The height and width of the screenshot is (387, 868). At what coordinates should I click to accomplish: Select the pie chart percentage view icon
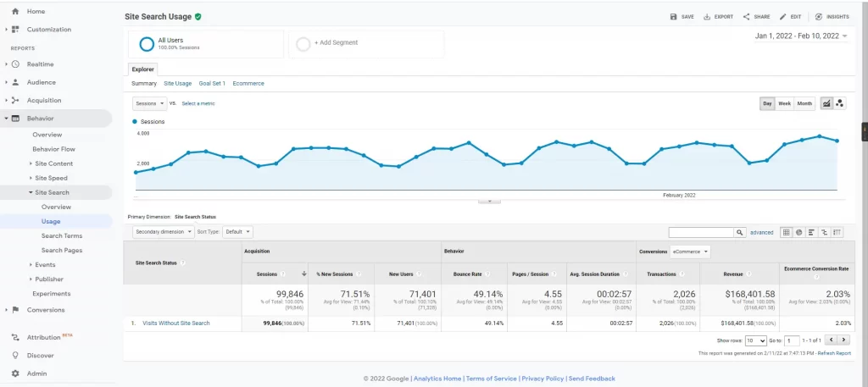799,232
